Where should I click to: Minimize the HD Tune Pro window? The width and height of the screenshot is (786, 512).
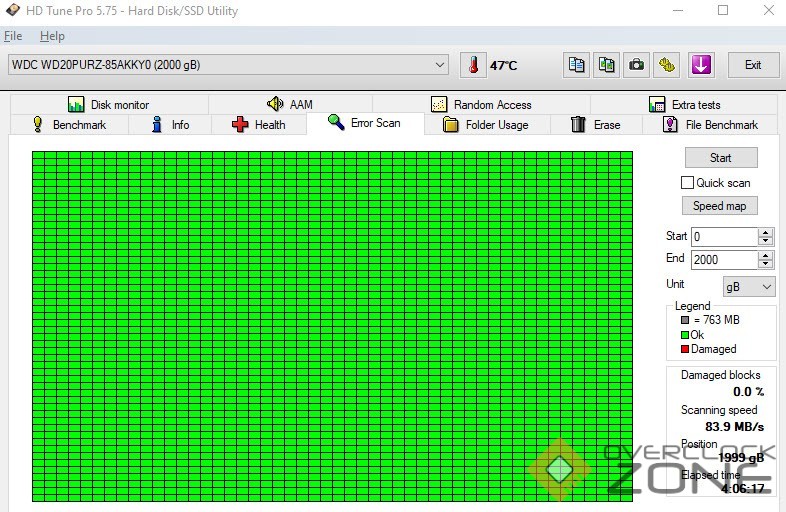(678, 10)
